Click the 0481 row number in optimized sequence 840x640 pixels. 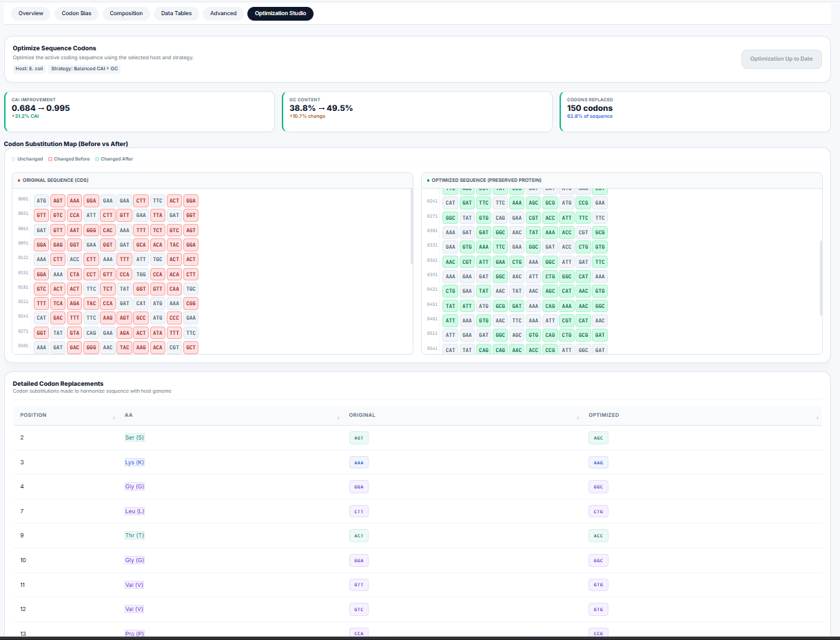pos(433,320)
